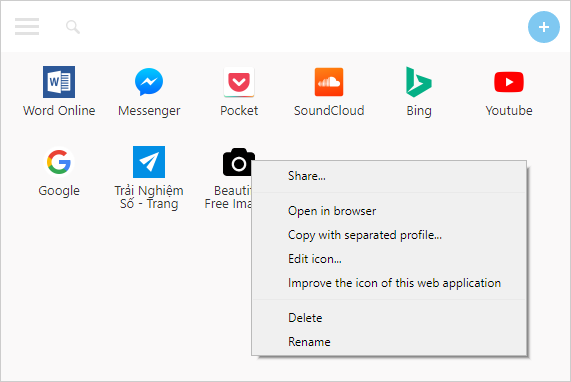The image size is (571, 382).
Task: Launch the Youtube app icon
Action: click(509, 82)
